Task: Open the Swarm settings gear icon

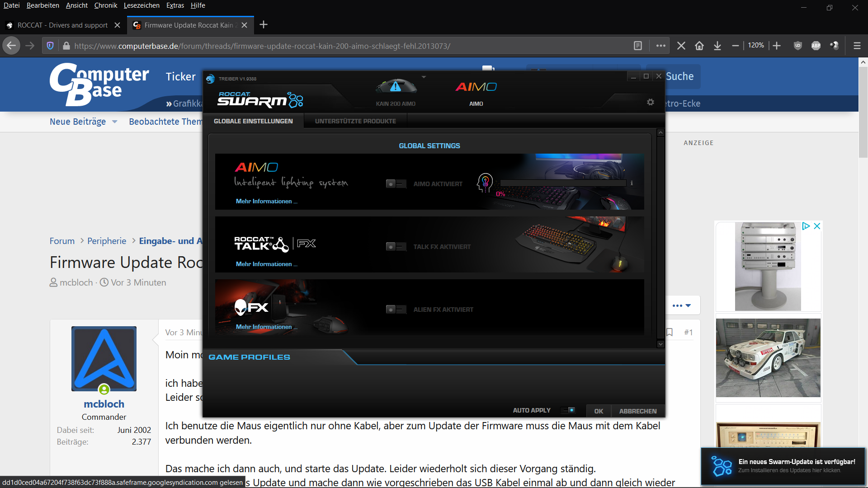Action: 650,102
